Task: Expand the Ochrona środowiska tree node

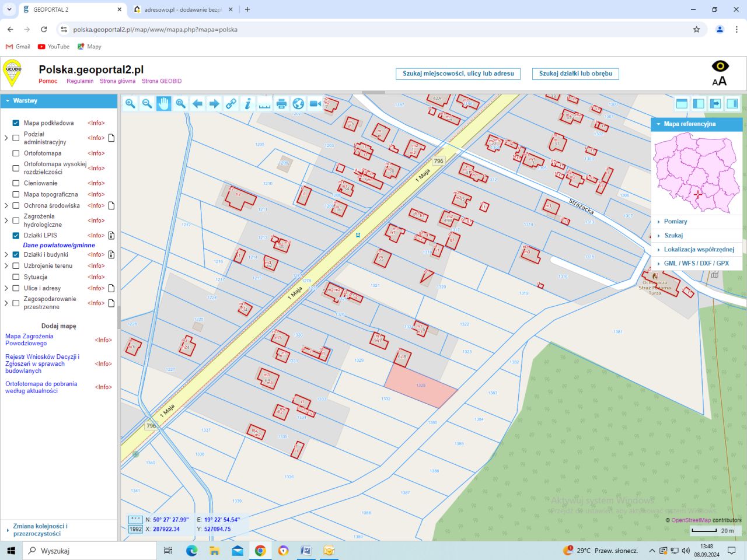Action: [x=6, y=206]
